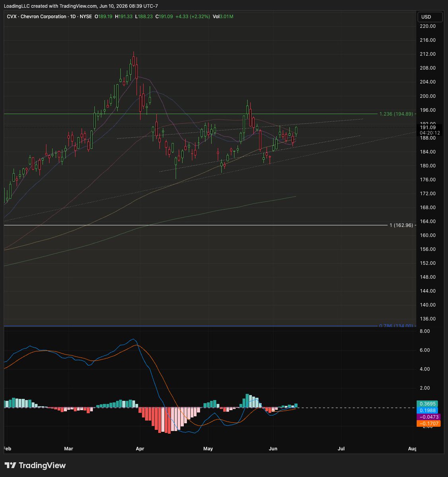Click the '172.00' price axis label

[x=428, y=194]
